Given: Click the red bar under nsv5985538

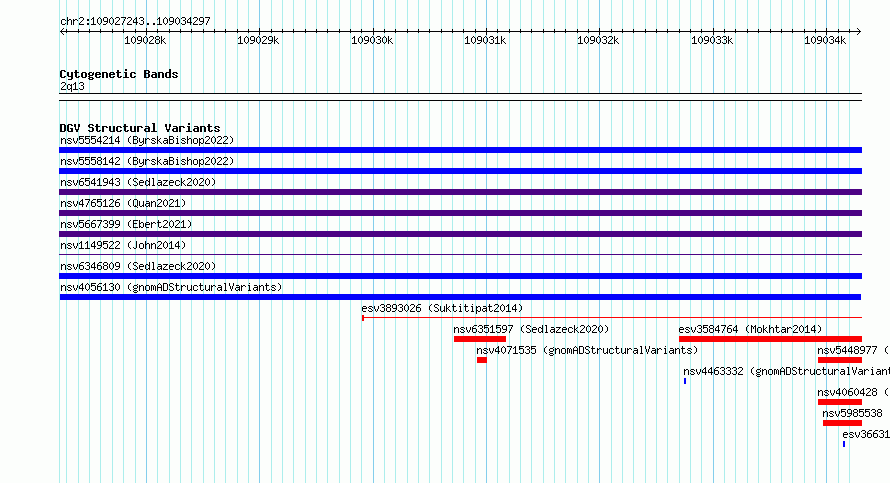Looking at the screenshot, I should [842, 423].
